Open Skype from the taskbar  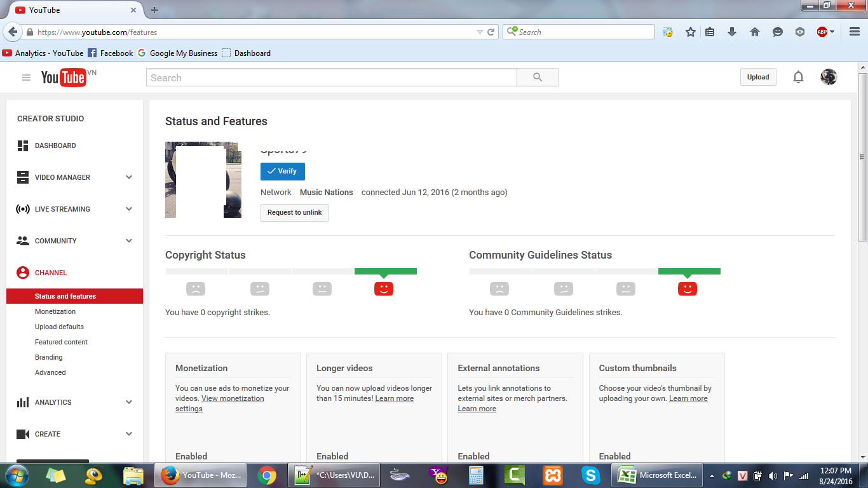point(591,475)
